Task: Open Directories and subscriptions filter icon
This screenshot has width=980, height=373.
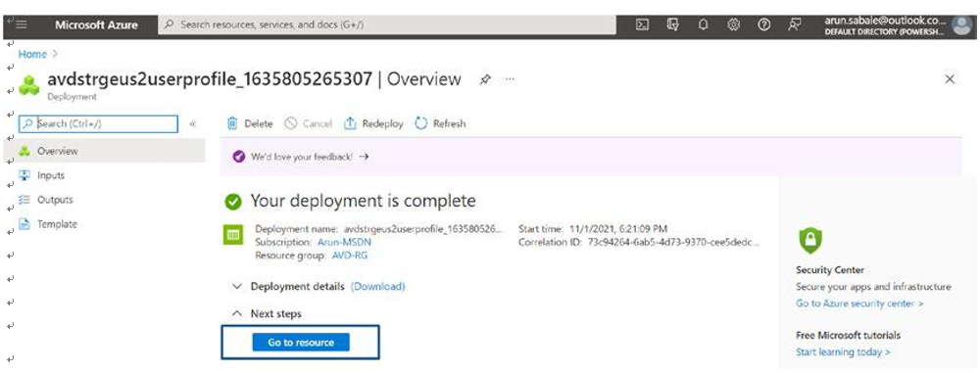Action: point(672,24)
